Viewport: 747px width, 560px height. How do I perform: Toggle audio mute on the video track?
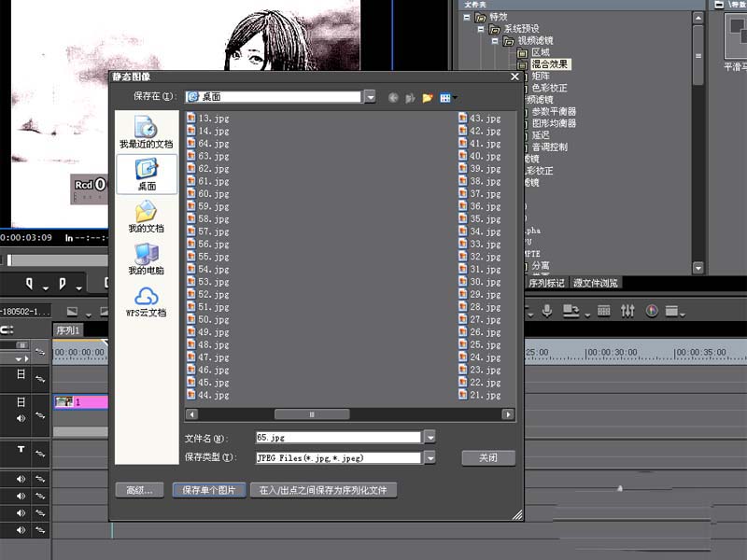[21, 418]
